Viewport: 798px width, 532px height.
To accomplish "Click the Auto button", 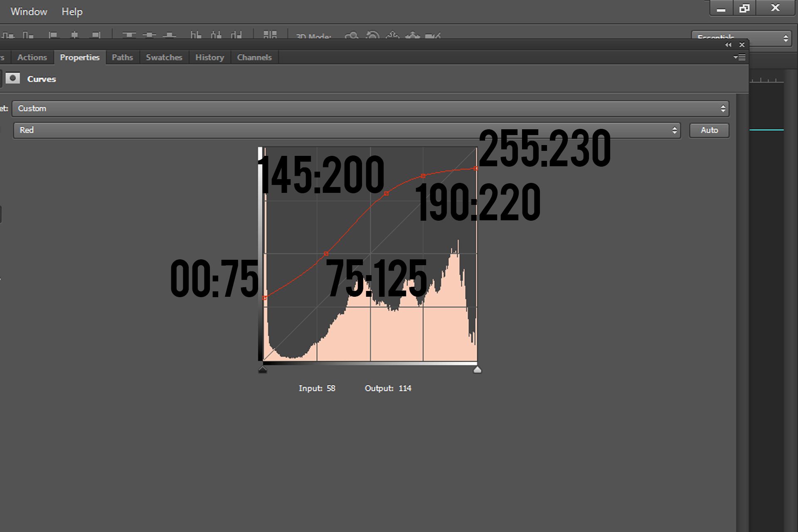I will [709, 130].
